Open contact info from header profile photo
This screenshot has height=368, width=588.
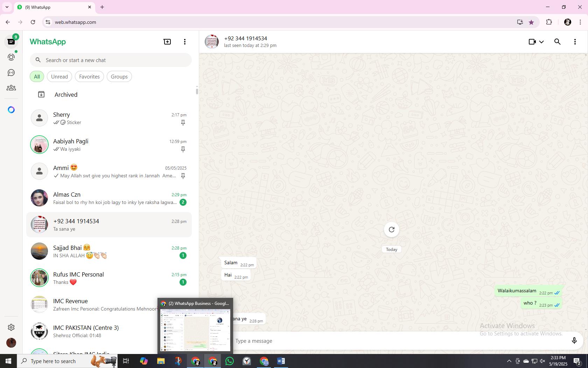click(212, 42)
